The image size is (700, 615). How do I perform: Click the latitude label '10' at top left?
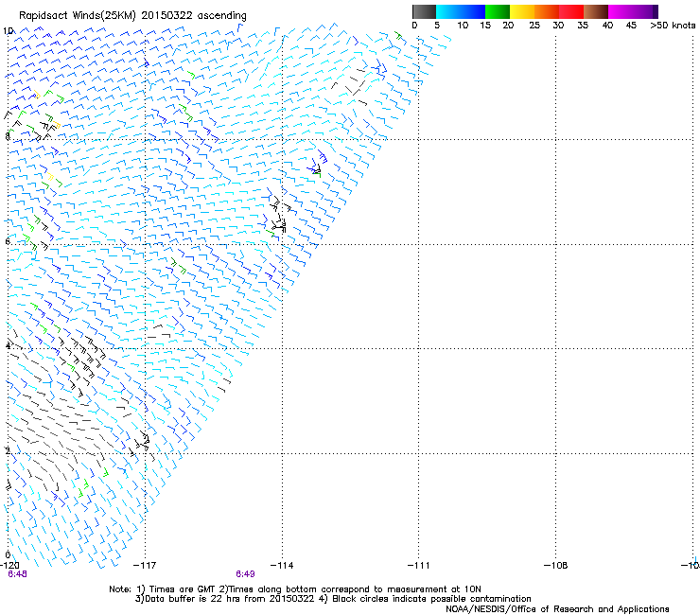tap(9, 31)
